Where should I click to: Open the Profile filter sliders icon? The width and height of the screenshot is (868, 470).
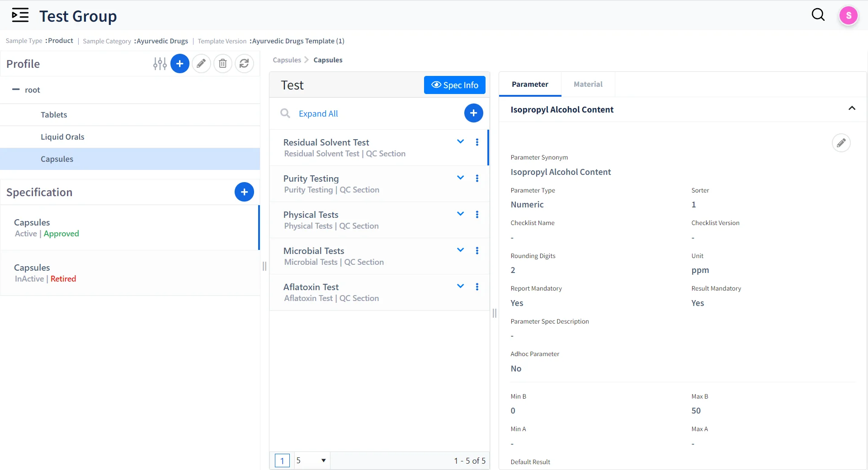point(160,64)
